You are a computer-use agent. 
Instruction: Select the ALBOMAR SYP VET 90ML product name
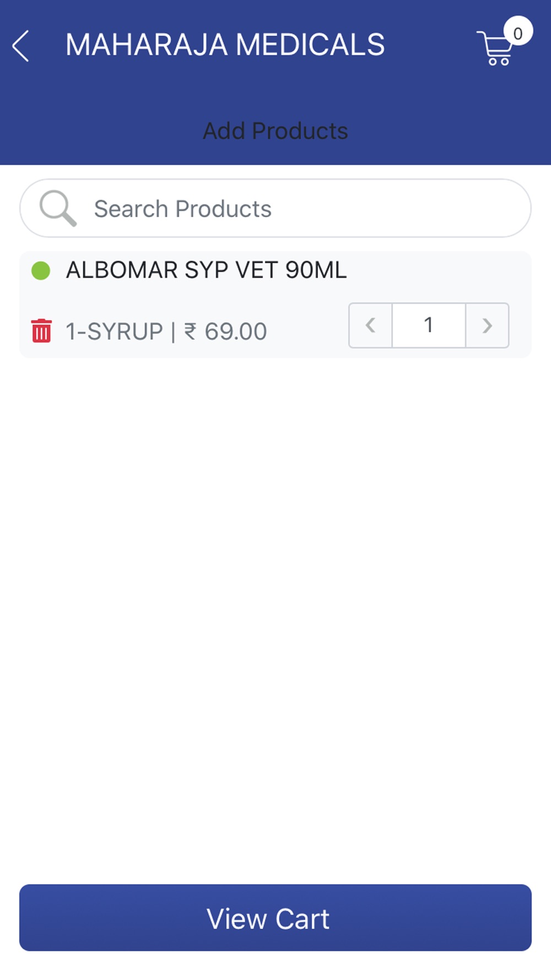(x=207, y=270)
